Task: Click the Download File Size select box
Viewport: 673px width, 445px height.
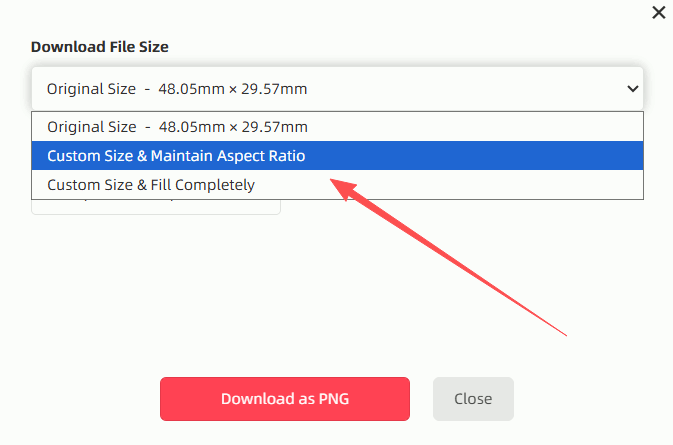Action: (337, 89)
